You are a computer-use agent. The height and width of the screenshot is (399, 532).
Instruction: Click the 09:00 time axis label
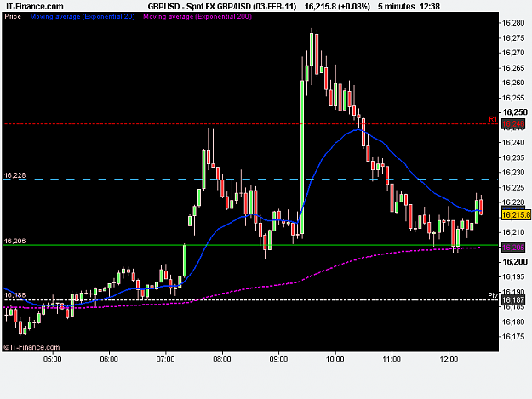(x=279, y=359)
